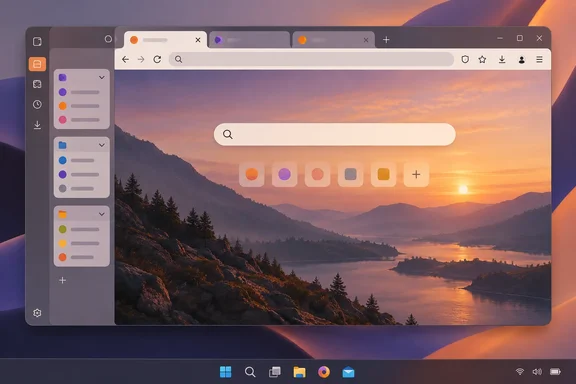This screenshot has height=384, width=576.
Task: Switch to the second tab with purple icon
Action: coord(249,40)
